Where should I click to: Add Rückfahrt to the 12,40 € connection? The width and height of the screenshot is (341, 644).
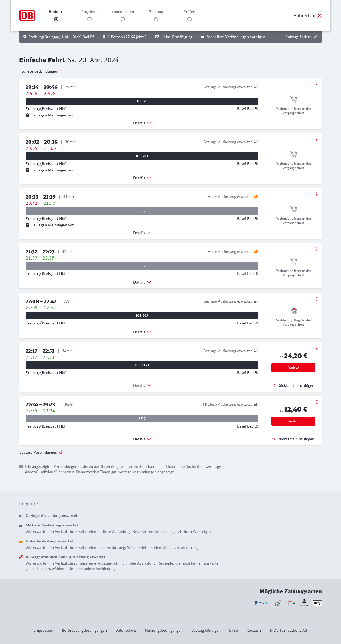point(293,439)
